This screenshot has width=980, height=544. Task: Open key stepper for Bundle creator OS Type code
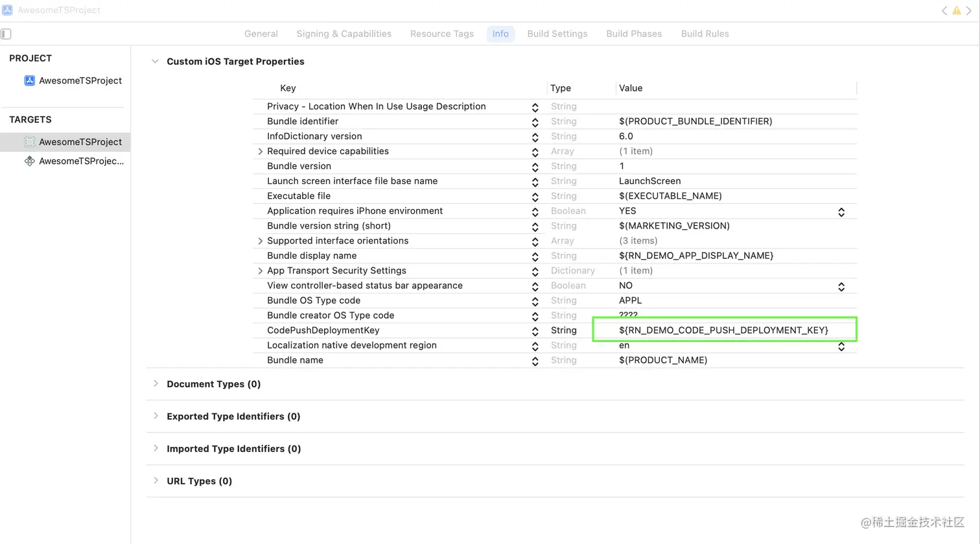(535, 316)
